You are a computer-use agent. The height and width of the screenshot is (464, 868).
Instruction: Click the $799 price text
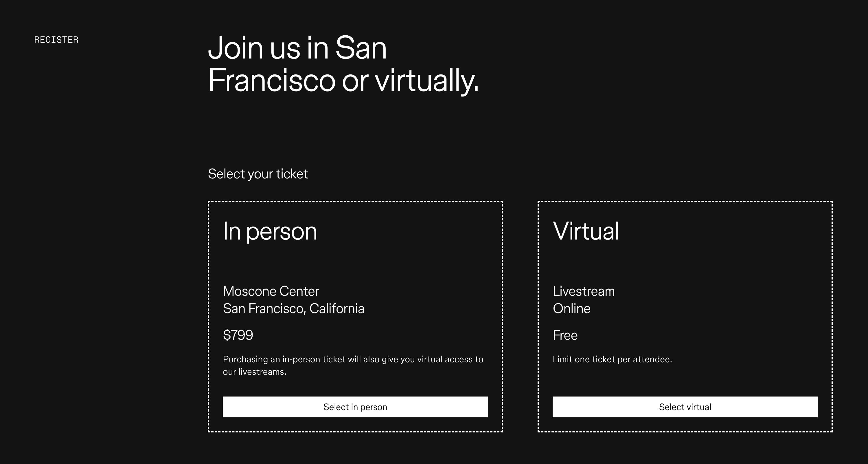[238, 335]
